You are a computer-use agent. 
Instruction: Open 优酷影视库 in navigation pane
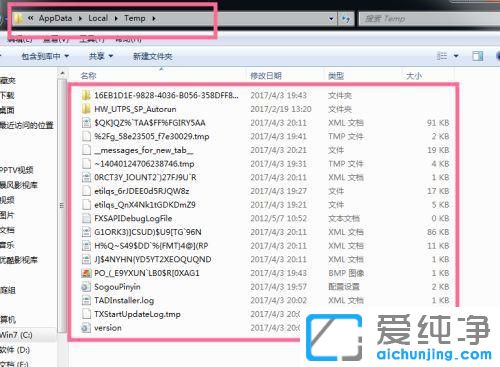pyautogui.click(x=19, y=260)
